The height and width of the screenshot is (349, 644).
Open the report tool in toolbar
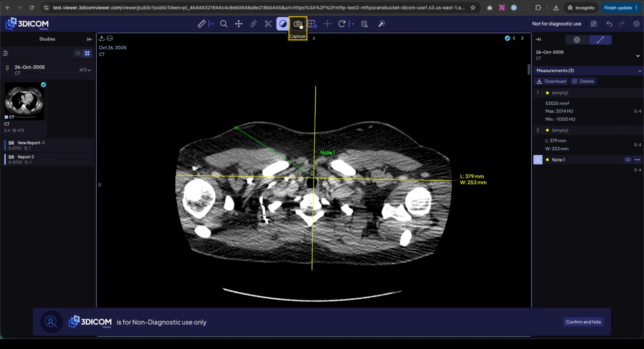pos(365,24)
